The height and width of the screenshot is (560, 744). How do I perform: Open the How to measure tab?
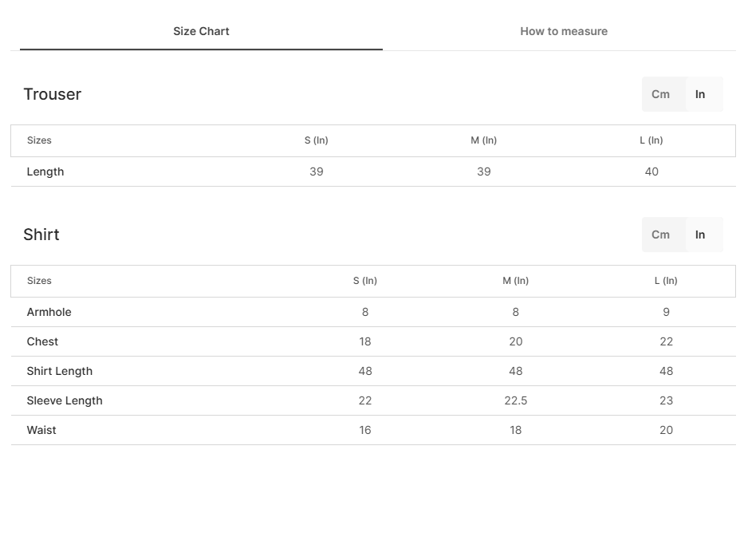(x=564, y=31)
